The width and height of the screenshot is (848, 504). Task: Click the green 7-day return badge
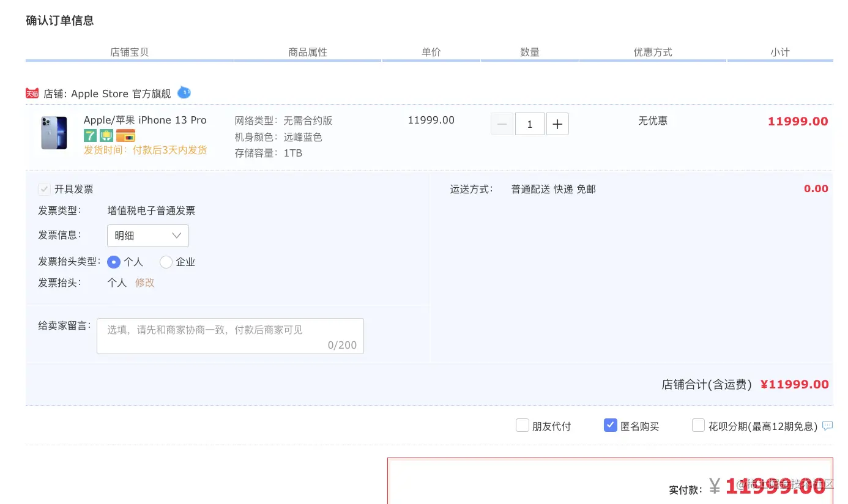[90, 136]
